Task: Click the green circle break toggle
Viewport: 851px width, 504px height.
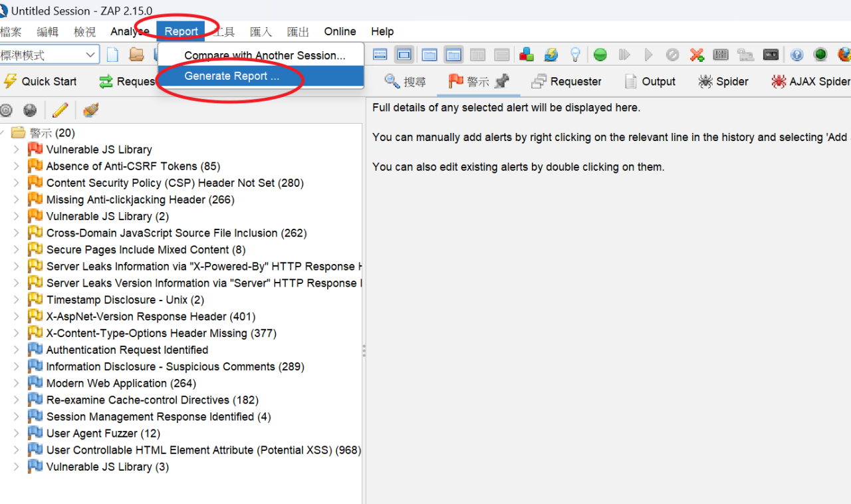Action: pos(600,55)
